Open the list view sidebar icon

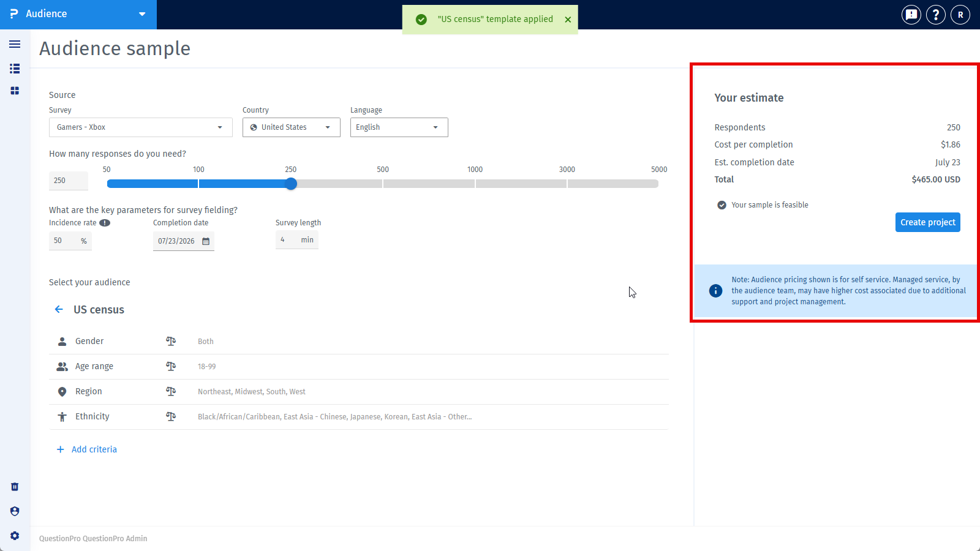15,69
